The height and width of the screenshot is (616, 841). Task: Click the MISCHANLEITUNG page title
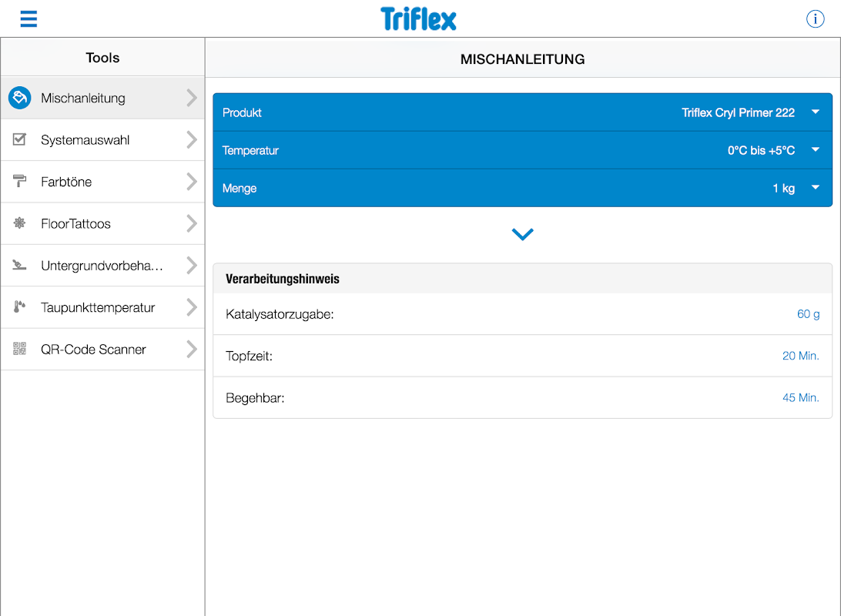522,59
